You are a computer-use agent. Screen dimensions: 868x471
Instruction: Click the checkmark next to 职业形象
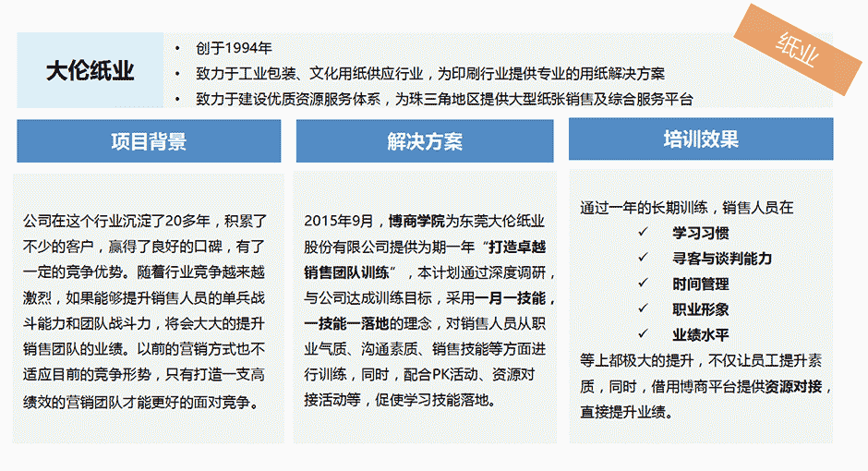point(642,309)
